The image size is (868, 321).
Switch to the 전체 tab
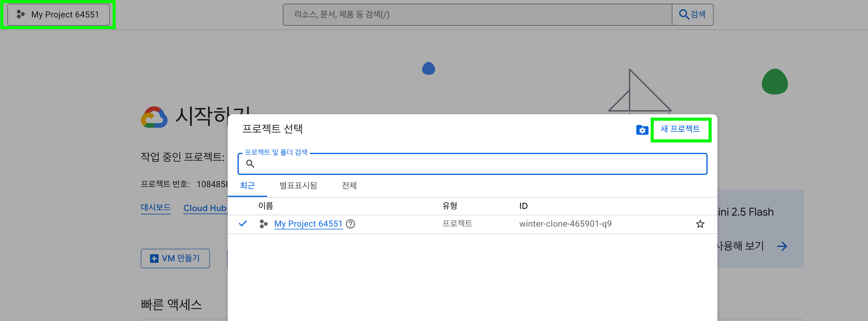coord(349,185)
